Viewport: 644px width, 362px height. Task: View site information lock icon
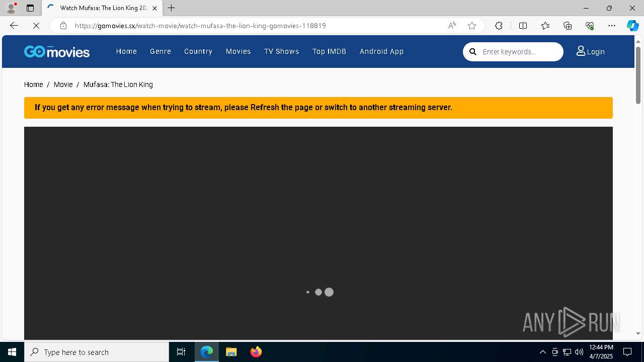63,26
